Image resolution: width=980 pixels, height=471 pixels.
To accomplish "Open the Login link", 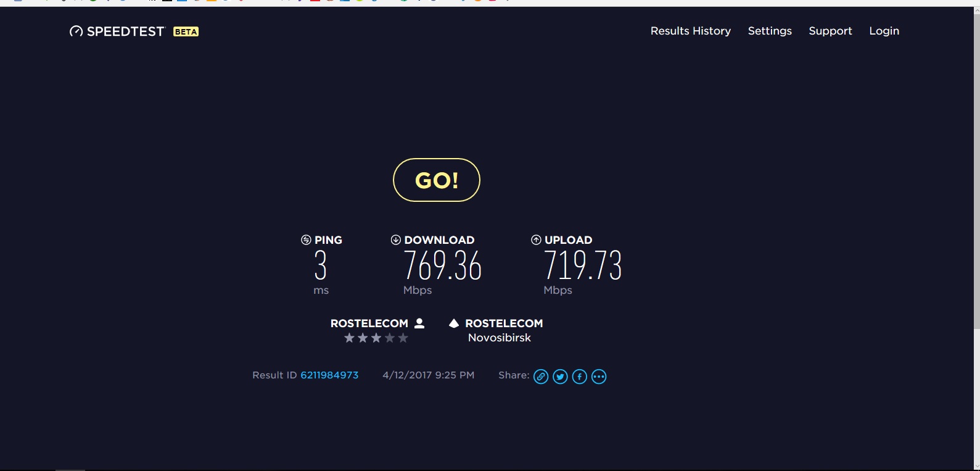I will point(884,31).
